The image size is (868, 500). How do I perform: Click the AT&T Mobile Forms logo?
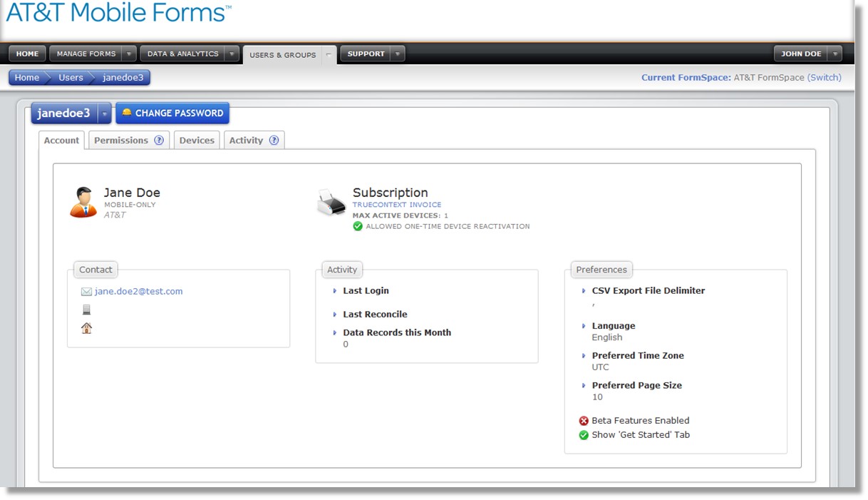pyautogui.click(x=118, y=13)
